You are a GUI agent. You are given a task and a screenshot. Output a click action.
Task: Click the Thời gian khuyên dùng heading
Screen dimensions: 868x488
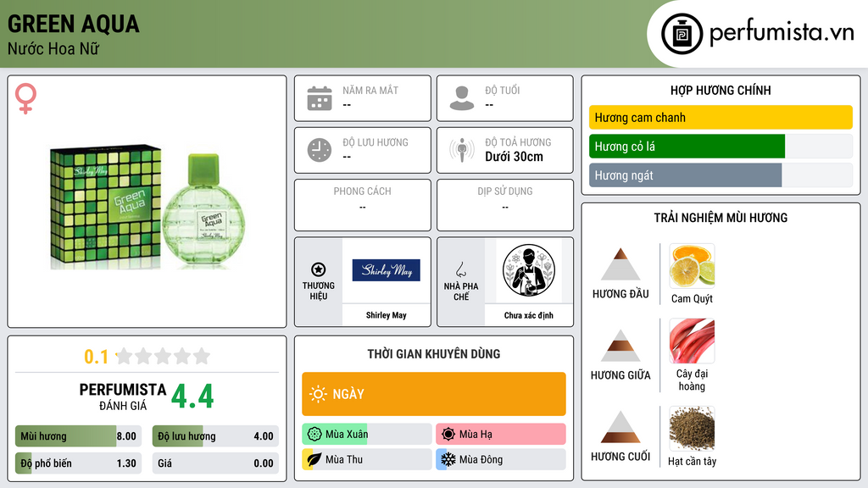[434, 354]
